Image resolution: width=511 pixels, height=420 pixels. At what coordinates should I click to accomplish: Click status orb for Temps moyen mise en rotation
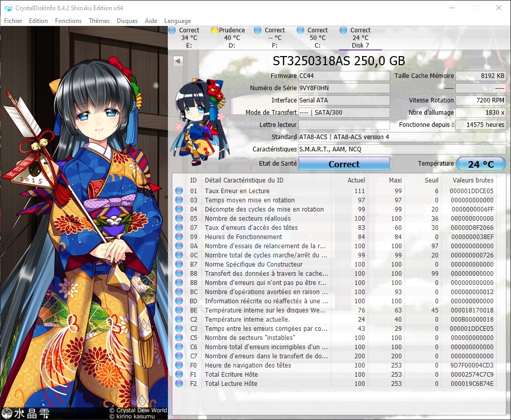coord(179,200)
